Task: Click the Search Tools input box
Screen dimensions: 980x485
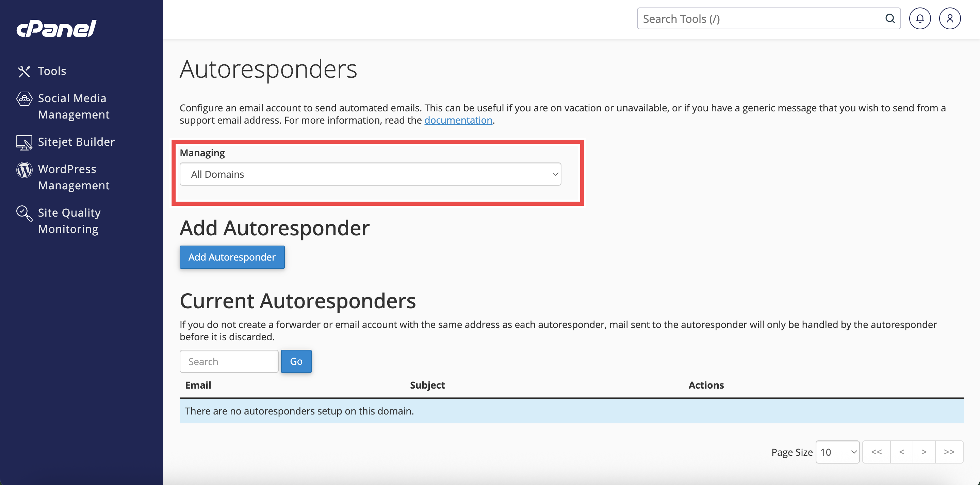Action: 761,18
